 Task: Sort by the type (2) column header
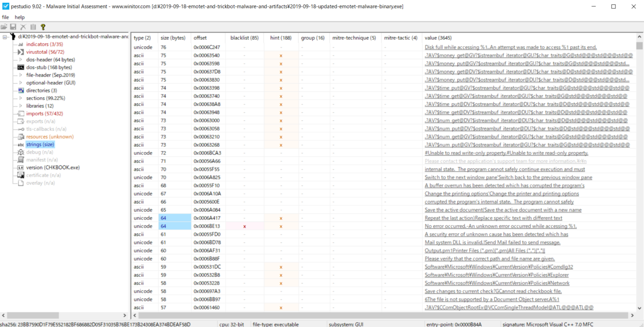point(144,38)
